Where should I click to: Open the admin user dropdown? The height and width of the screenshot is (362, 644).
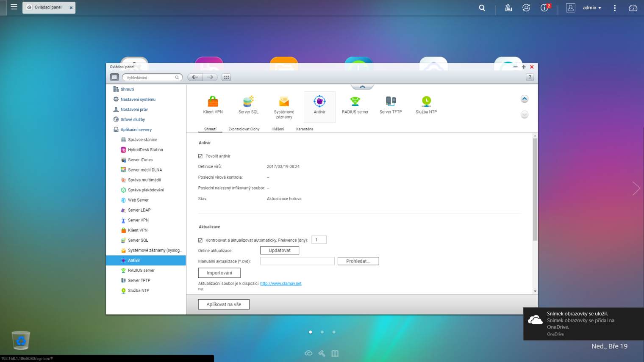click(x=592, y=8)
